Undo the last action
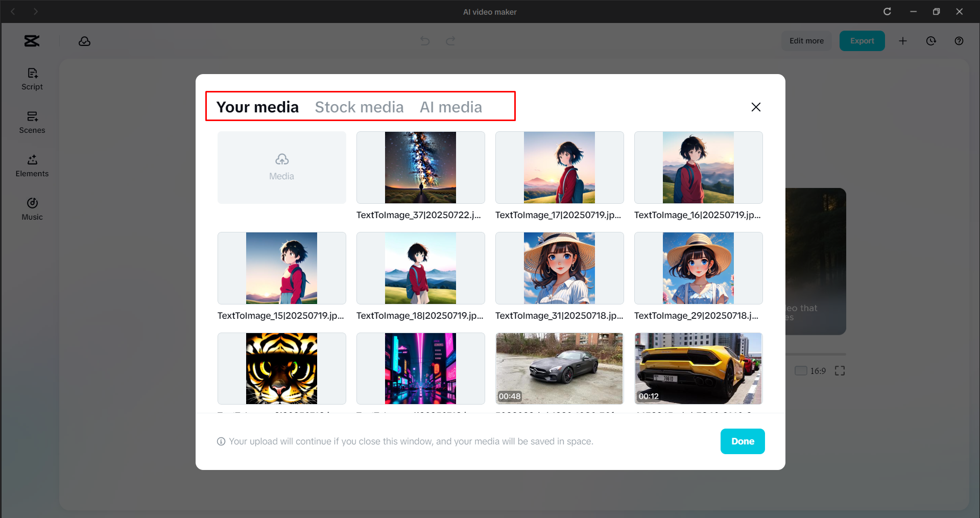This screenshot has height=518, width=980. pyautogui.click(x=424, y=41)
